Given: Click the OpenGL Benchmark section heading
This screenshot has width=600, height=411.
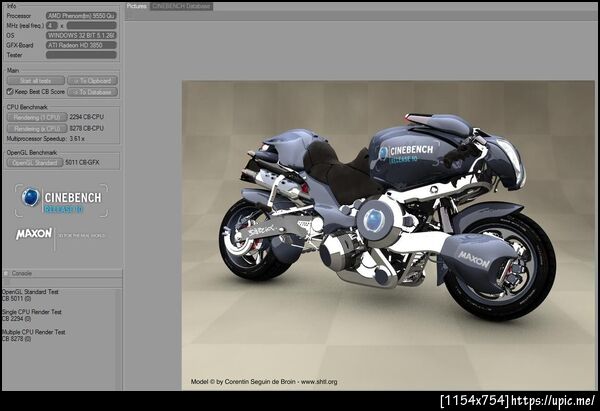Looking at the screenshot, I should pos(32,152).
